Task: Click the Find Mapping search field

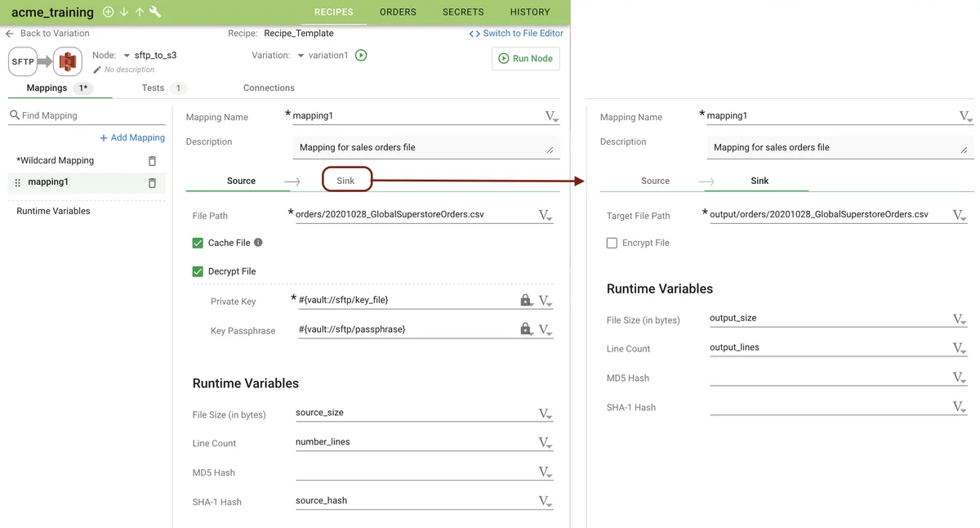Action: point(90,116)
